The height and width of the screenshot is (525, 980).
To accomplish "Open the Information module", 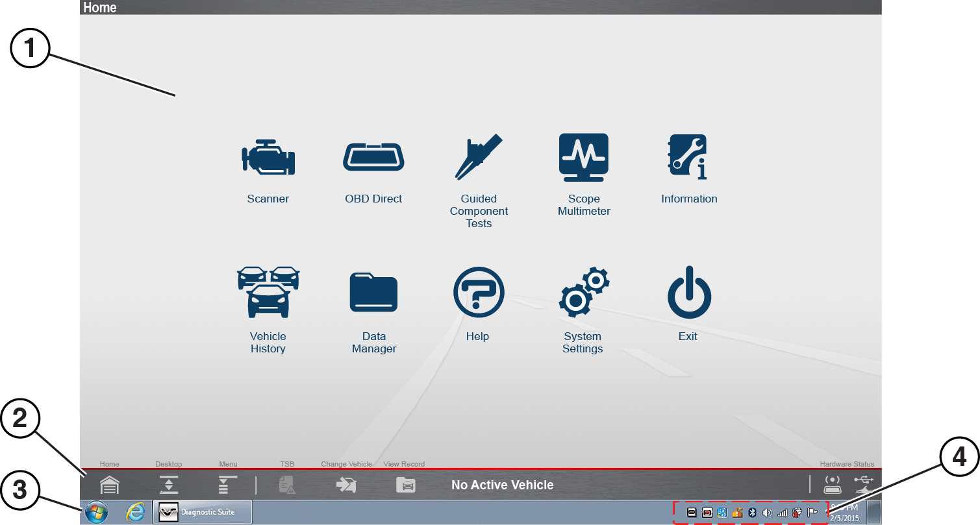I will 688,158.
